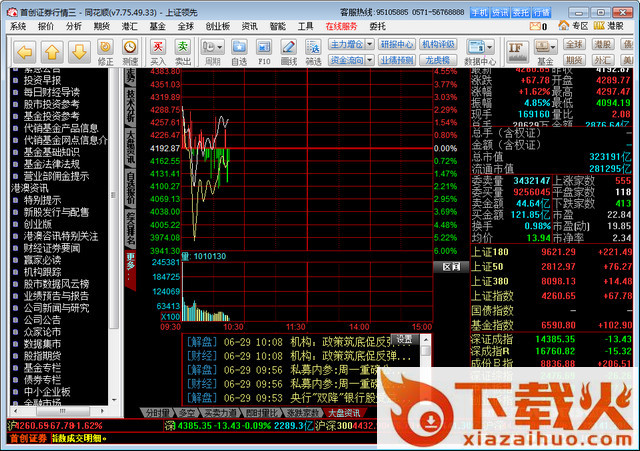
Task: Click the 手机 mobile button in title bar
Action: [479, 13]
